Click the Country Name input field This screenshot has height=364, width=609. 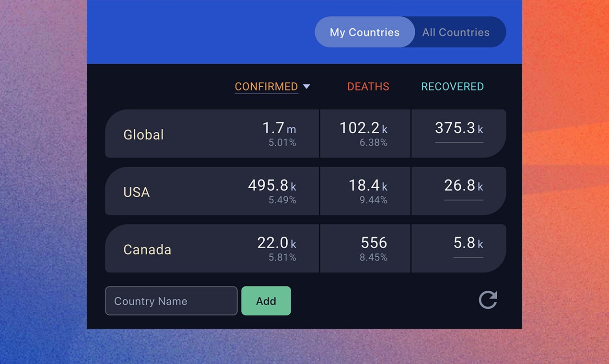[x=171, y=301]
